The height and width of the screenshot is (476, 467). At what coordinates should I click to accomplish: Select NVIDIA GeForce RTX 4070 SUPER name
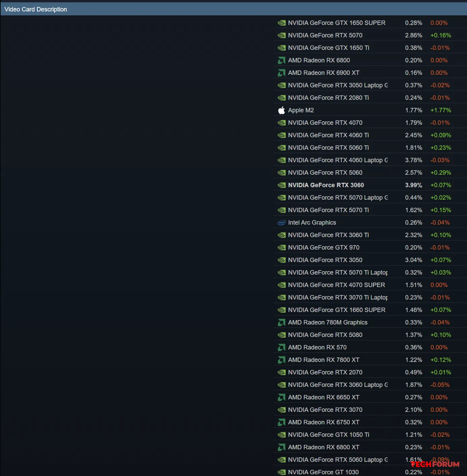pyautogui.click(x=336, y=285)
